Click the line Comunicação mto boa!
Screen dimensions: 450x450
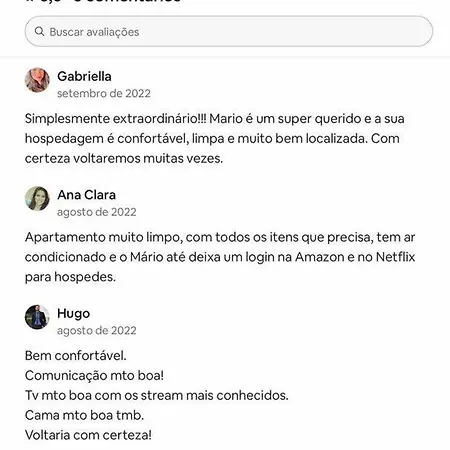pyautogui.click(x=94, y=376)
